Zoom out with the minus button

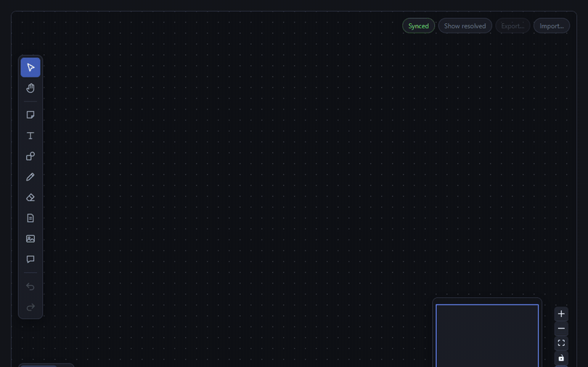(561, 329)
